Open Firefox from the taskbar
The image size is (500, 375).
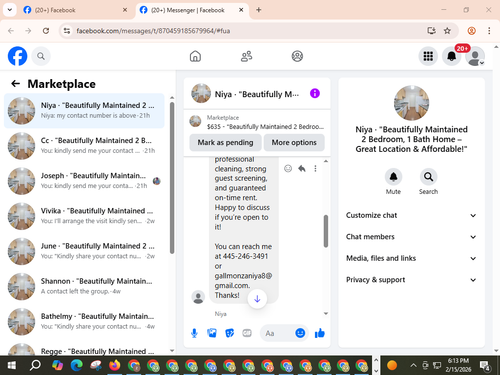coord(115,365)
